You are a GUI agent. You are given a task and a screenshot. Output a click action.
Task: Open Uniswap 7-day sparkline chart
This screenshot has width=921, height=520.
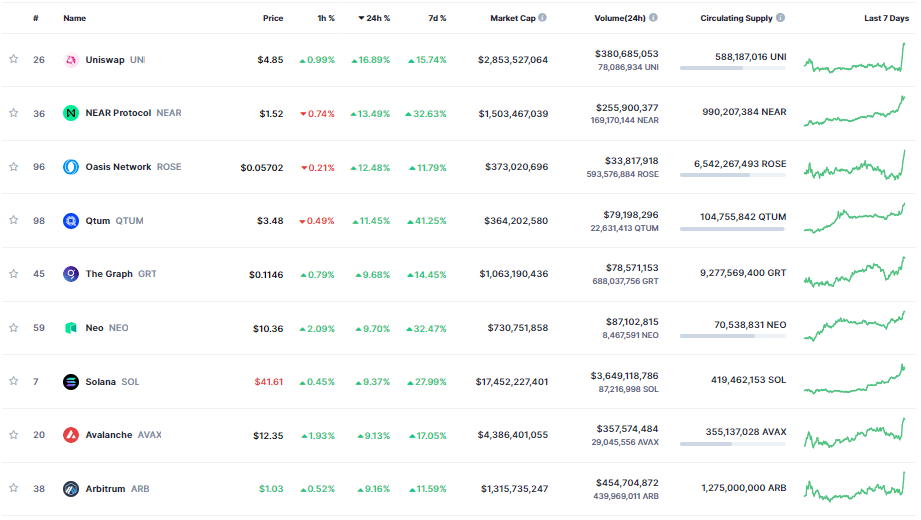coord(855,58)
